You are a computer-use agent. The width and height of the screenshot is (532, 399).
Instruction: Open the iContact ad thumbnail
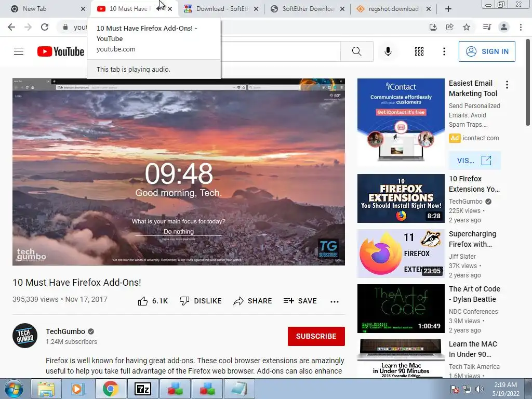(401, 122)
